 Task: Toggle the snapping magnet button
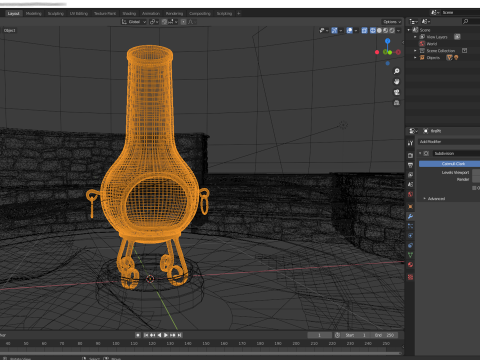click(164, 22)
